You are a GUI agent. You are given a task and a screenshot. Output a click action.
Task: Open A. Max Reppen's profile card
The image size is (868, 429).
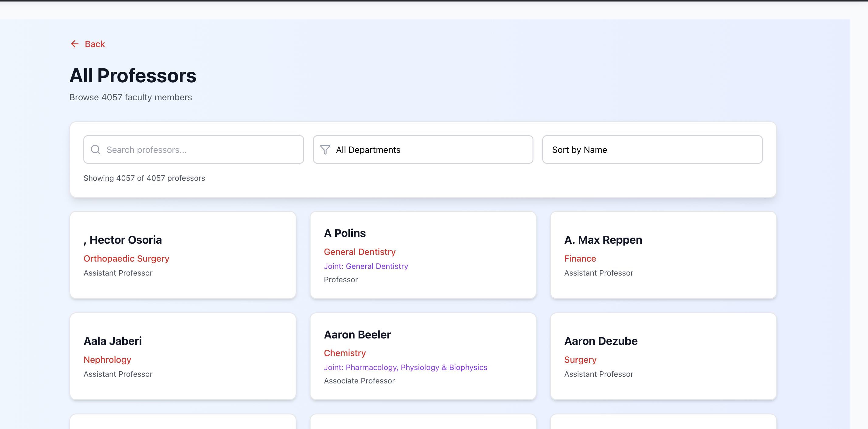[x=663, y=255]
